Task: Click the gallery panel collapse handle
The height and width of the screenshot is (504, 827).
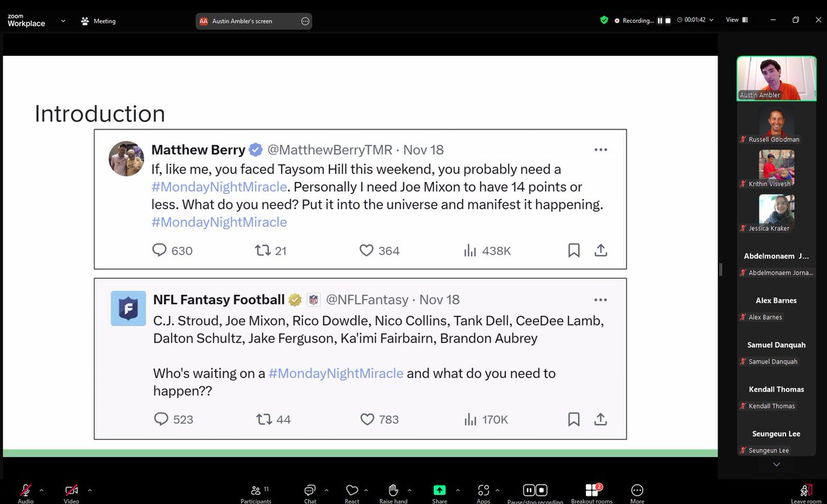Action: [720, 269]
